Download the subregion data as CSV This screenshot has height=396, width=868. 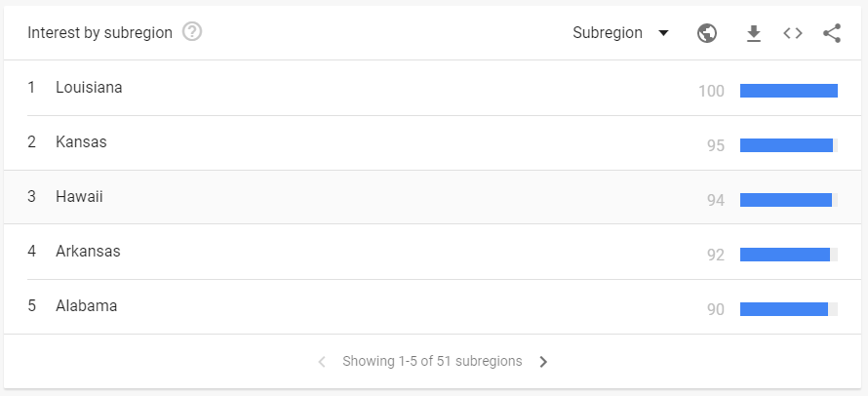point(754,34)
